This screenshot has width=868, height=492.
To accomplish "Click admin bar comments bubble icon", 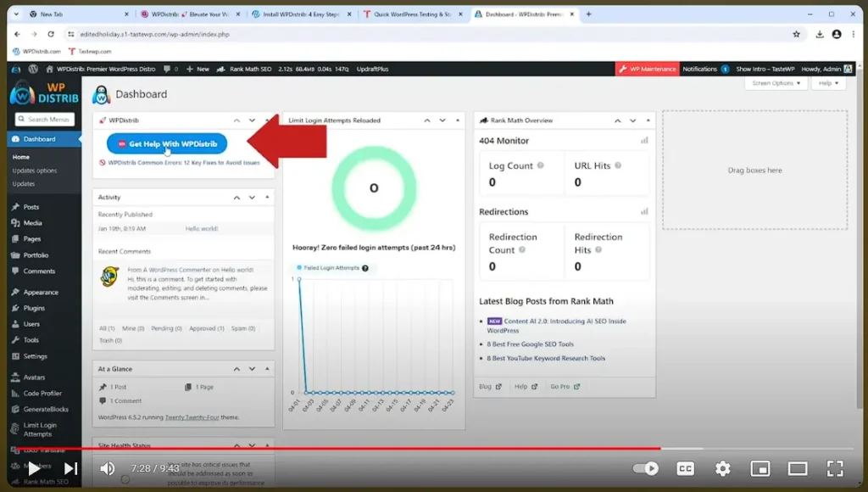I will pyautogui.click(x=170, y=70).
